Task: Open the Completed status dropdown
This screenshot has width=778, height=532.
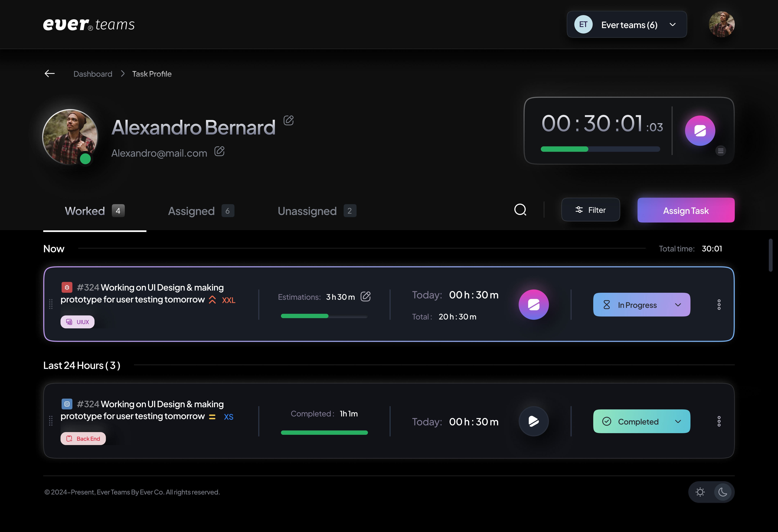Action: [x=641, y=422]
